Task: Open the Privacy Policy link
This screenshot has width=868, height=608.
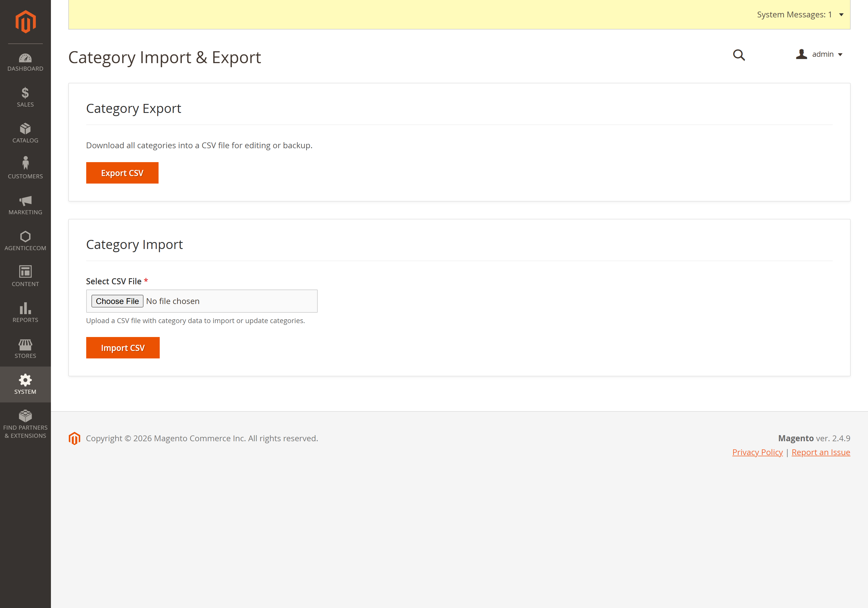Action: (757, 452)
